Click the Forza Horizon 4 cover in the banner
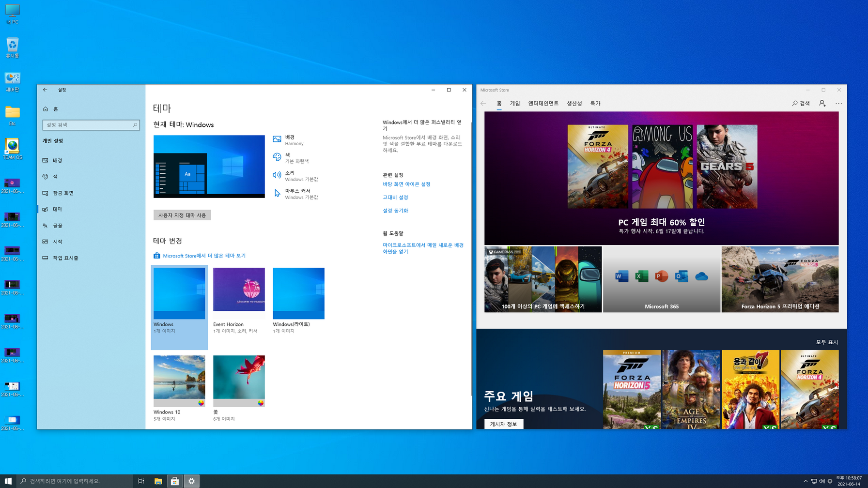Viewport: 868px width, 488px height. [598, 167]
